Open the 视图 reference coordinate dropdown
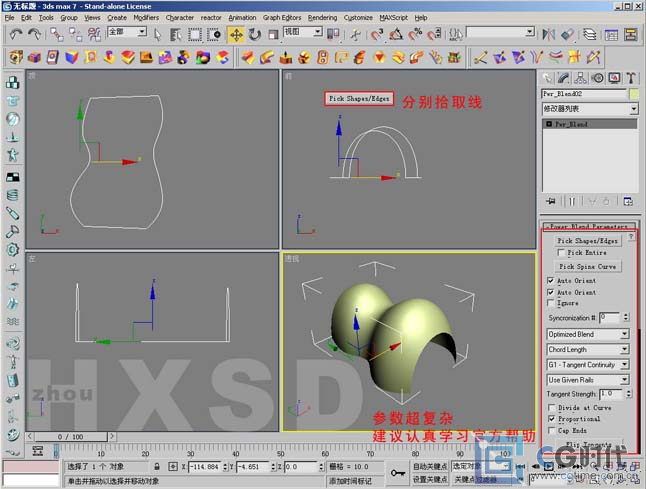This screenshot has width=646, height=489. (x=303, y=32)
